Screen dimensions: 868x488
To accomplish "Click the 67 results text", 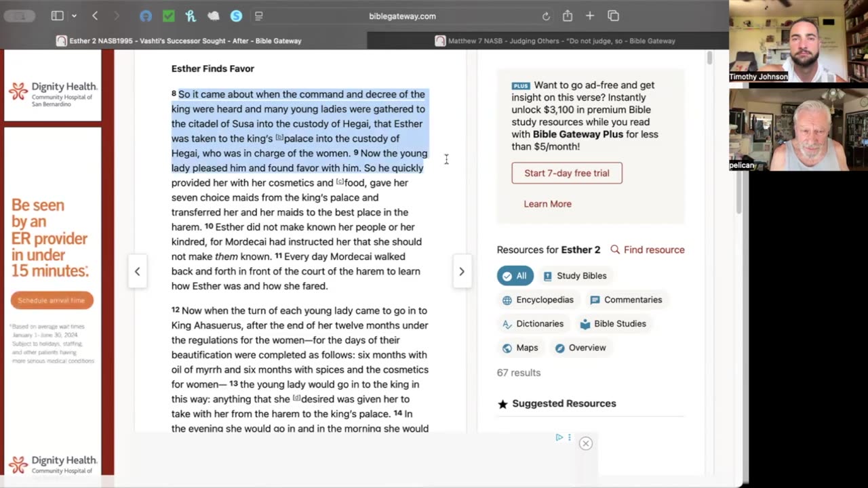I will (x=519, y=373).
